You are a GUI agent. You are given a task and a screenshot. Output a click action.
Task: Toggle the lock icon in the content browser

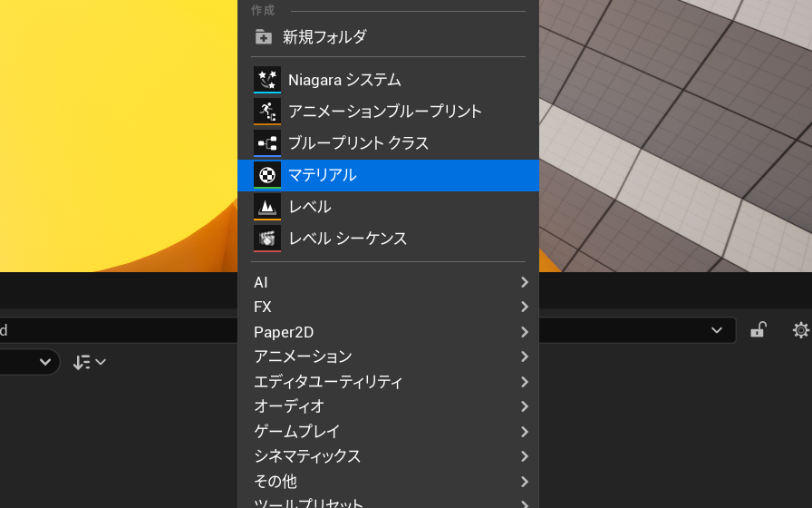click(x=759, y=329)
